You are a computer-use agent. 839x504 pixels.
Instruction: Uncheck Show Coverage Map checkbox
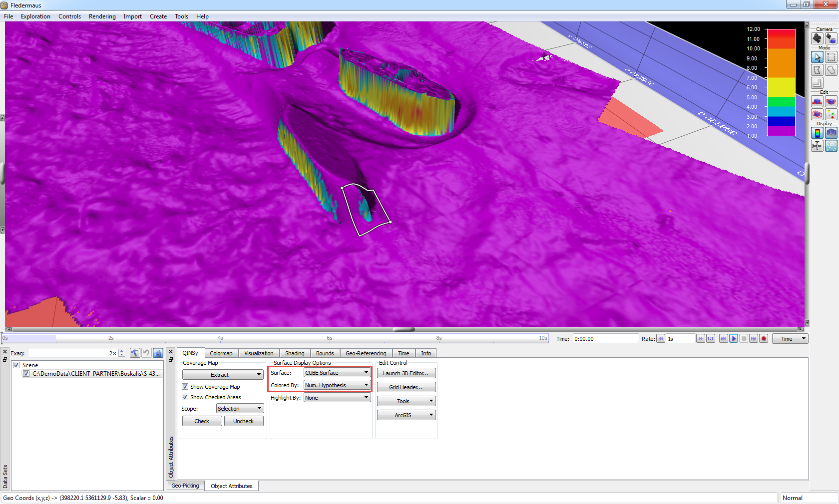pyautogui.click(x=185, y=387)
